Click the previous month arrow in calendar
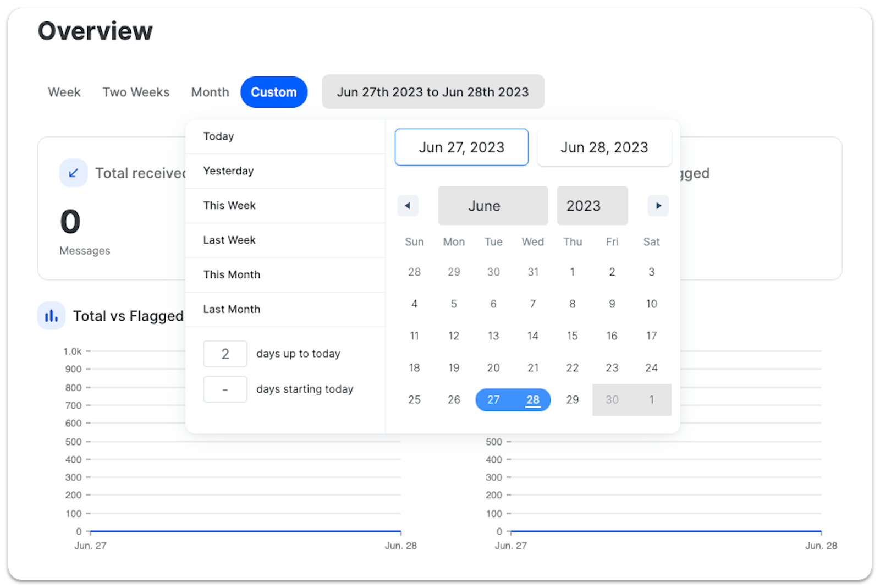The width and height of the screenshot is (880, 588). click(408, 206)
